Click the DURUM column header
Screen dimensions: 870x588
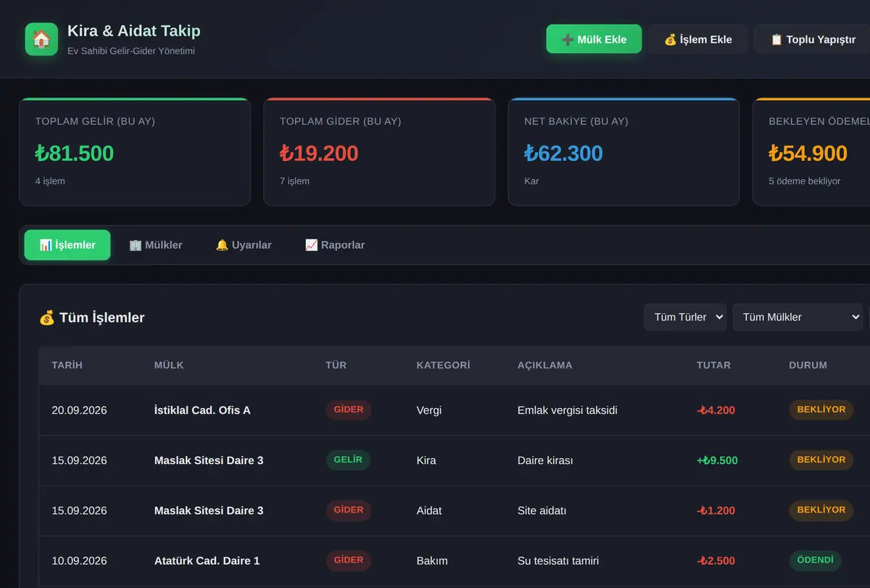click(x=808, y=365)
